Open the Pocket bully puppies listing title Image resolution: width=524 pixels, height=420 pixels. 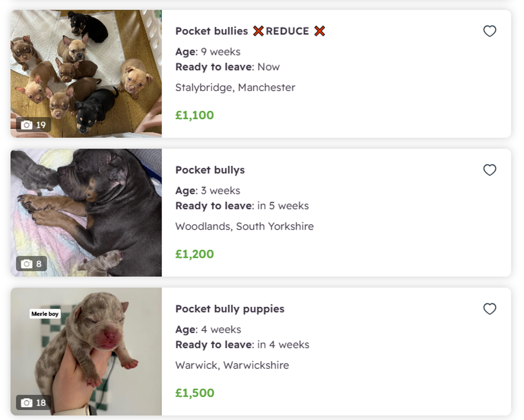point(230,309)
